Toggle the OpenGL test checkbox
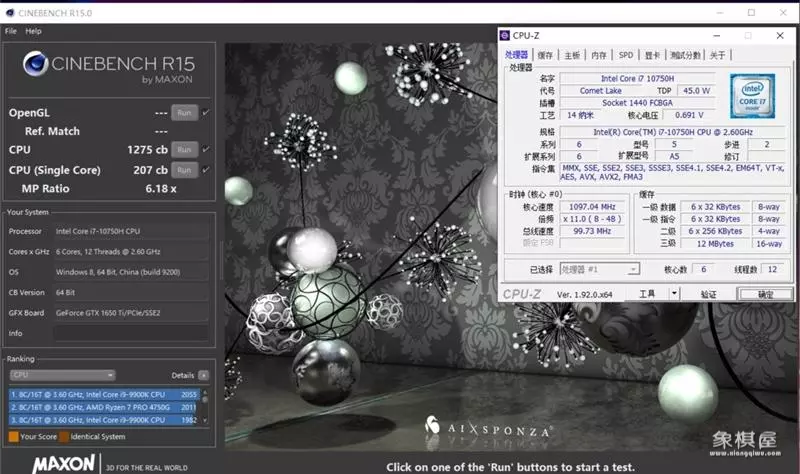Image resolution: width=800 pixels, height=474 pixels. pyautogui.click(x=206, y=112)
